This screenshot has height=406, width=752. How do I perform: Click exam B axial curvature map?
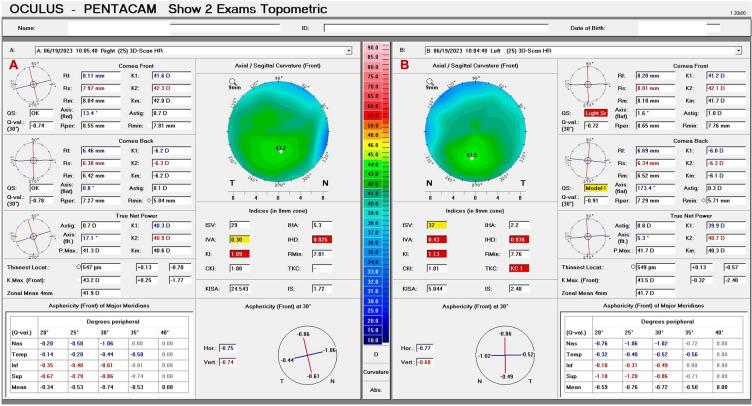pyautogui.click(x=476, y=130)
